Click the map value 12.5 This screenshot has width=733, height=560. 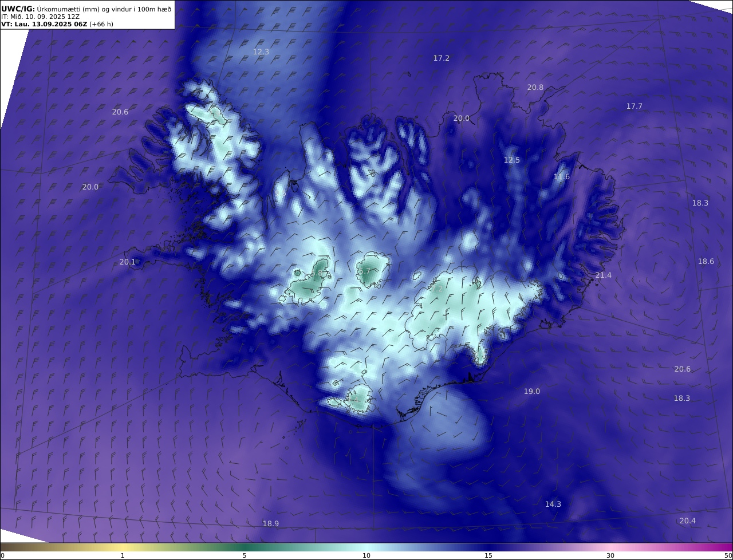click(512, 160)
